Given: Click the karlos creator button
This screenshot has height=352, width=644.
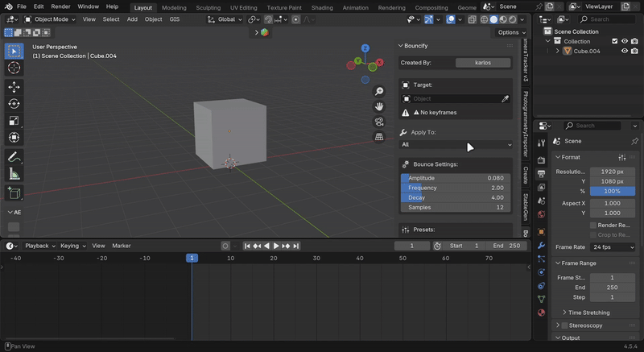Looking at the screenshot, I should (x=483, y=63).
